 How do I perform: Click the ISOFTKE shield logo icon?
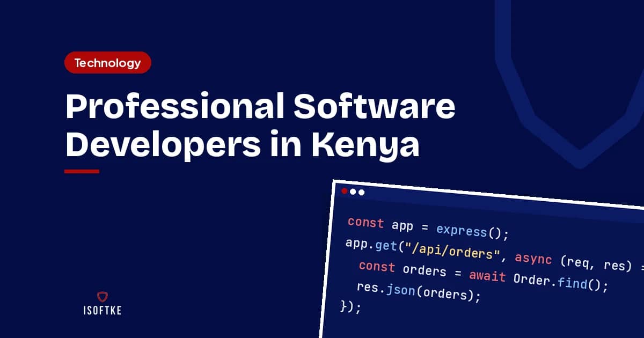102,297
